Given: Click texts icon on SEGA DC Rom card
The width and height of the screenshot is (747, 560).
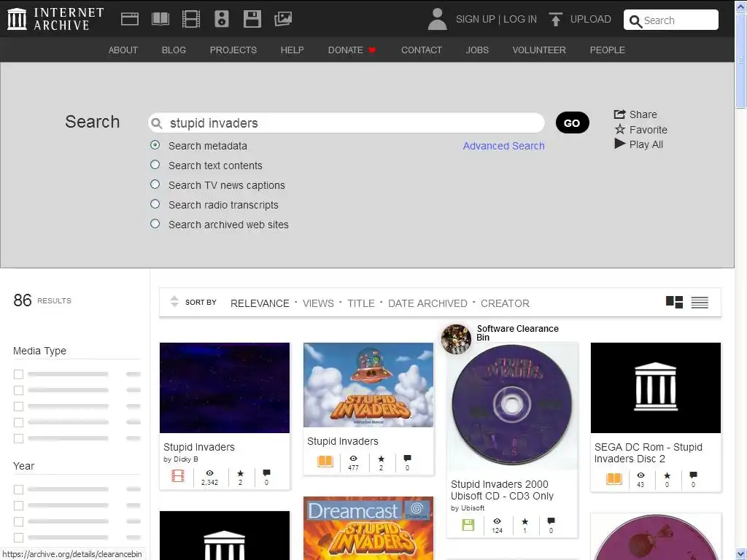Looking at the screenshot, I should (614, 478).
